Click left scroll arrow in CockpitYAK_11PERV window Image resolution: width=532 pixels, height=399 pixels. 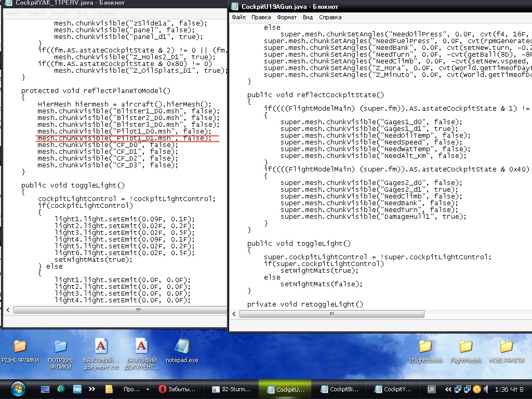click(8, 310)
